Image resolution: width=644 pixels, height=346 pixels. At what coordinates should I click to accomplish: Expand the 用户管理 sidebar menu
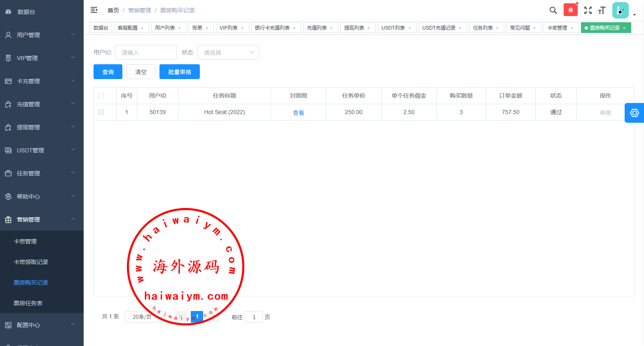point(41,35)
